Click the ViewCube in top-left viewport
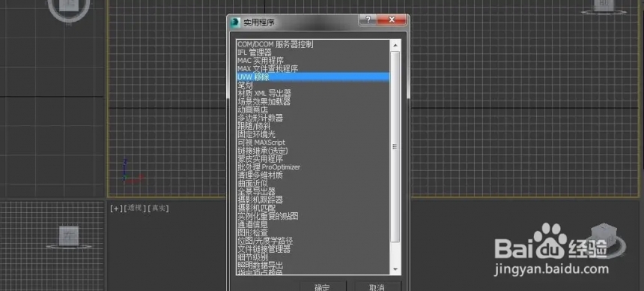The image size is (644, 291). click(x=69, y=6)
